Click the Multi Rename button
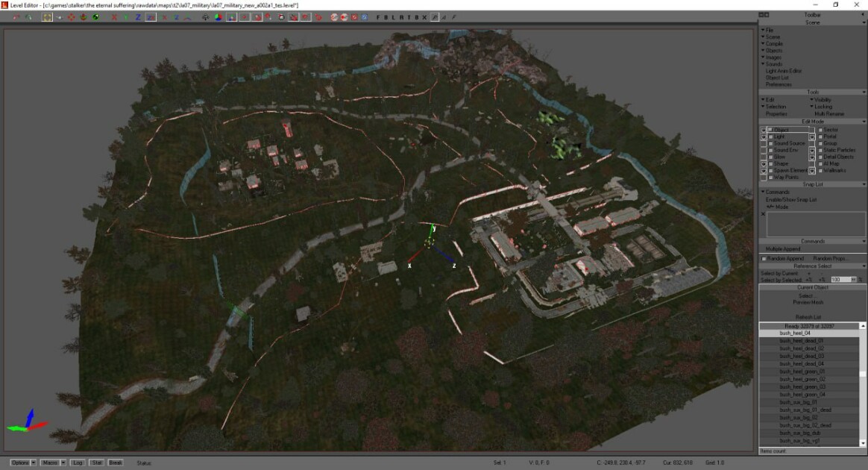 pyautogui.click(x=829, y=113)
